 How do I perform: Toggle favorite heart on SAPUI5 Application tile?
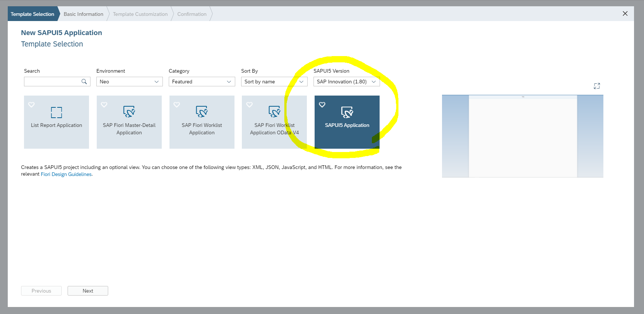click(x=322, y=105)
